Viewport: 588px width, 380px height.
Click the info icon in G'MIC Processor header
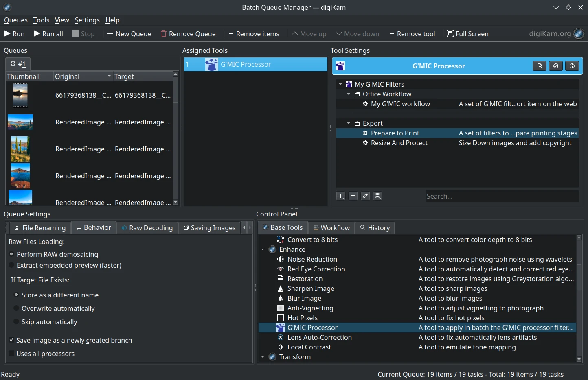572,66
